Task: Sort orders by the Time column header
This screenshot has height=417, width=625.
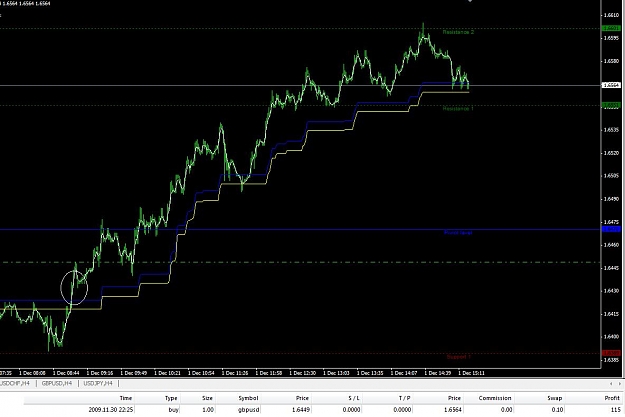Action: 126,398
